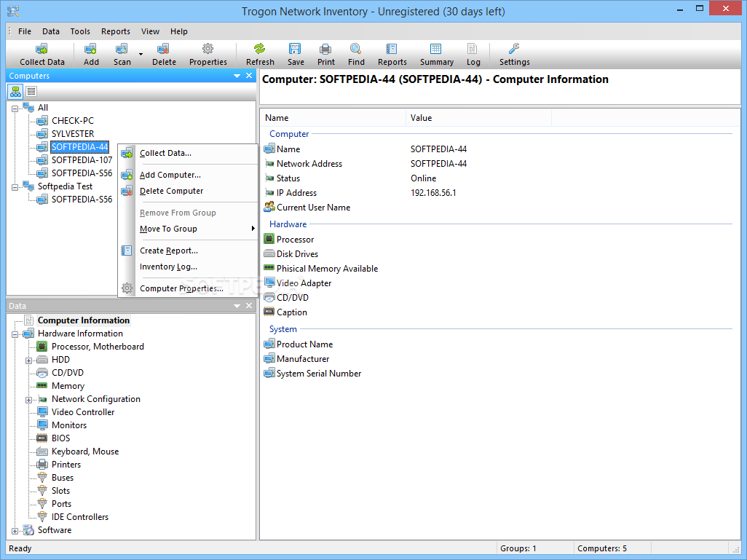Open the Data panel dropdown arrow
The width and height of the screenshot is (747, 560).
(x=237, y=306)
